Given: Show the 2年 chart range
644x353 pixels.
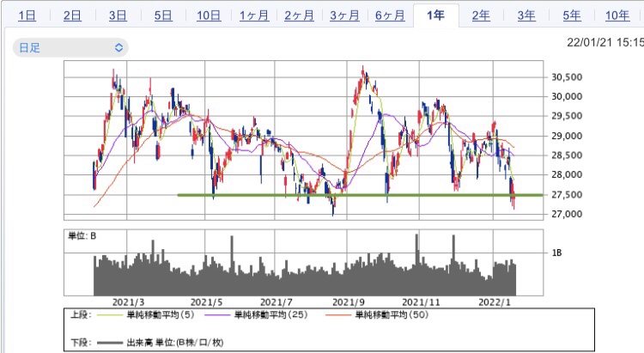Looking at the screenshot, I should point(481,15).
